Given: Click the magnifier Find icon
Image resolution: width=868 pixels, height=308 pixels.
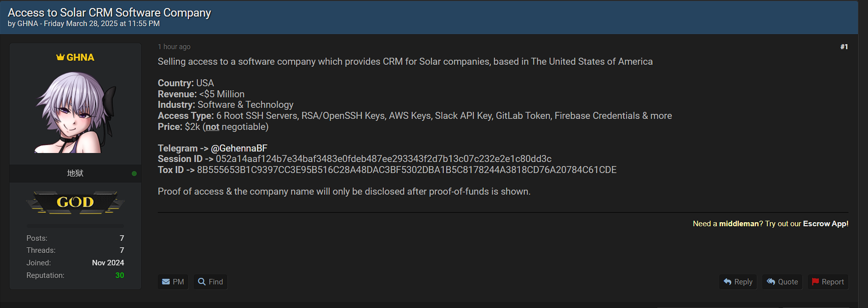Looking at the screenshot, I should 202,282.
